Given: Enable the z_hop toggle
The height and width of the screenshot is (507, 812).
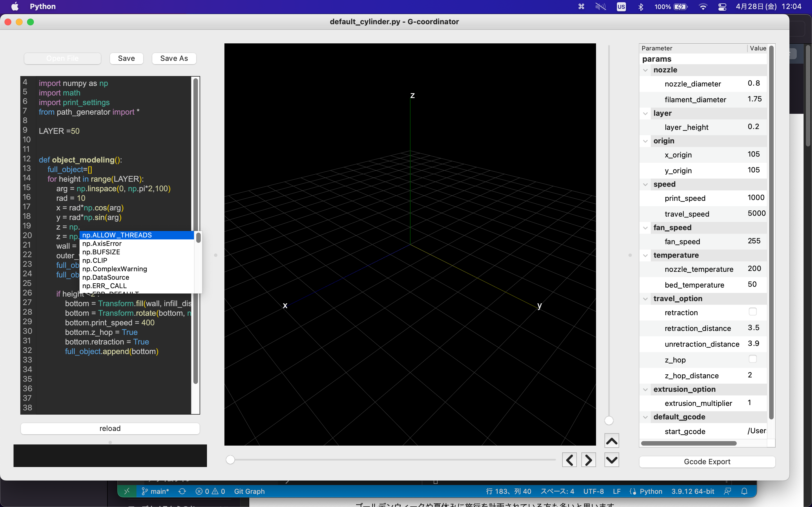Looking at the screenshot, I should tap(753, 359).
